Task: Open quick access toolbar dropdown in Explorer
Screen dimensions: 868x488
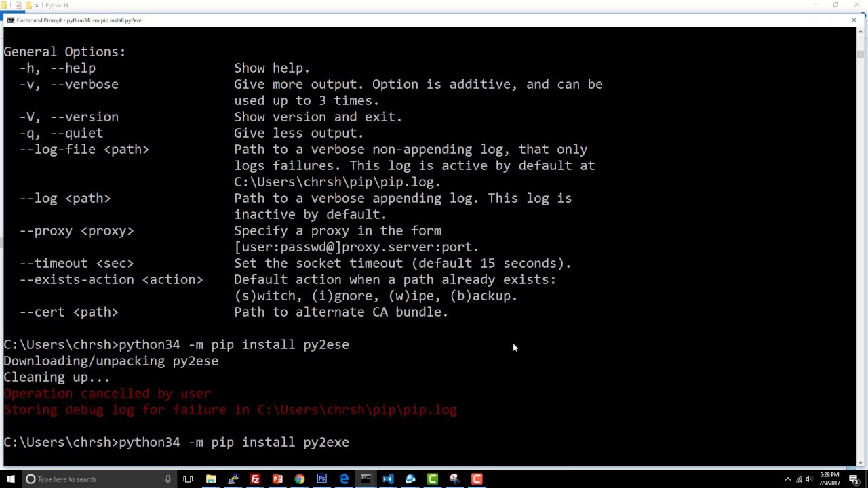Action: point(37,5)
